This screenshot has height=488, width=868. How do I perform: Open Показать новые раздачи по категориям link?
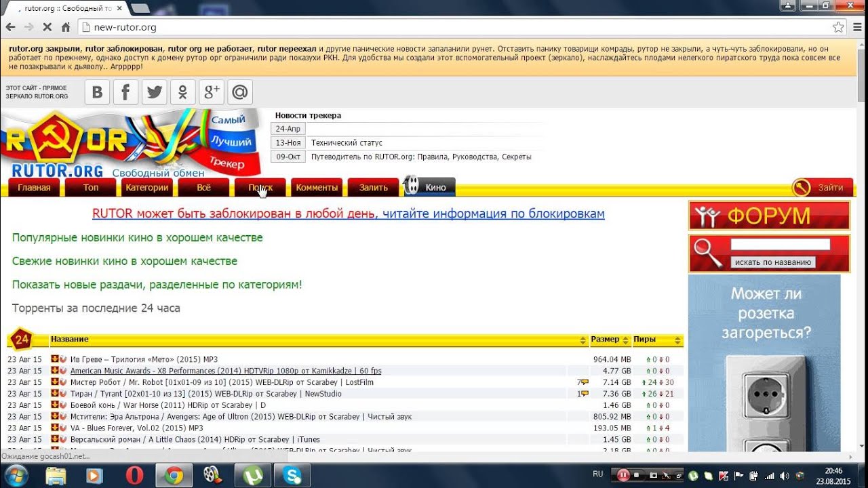tap(157, 285)
